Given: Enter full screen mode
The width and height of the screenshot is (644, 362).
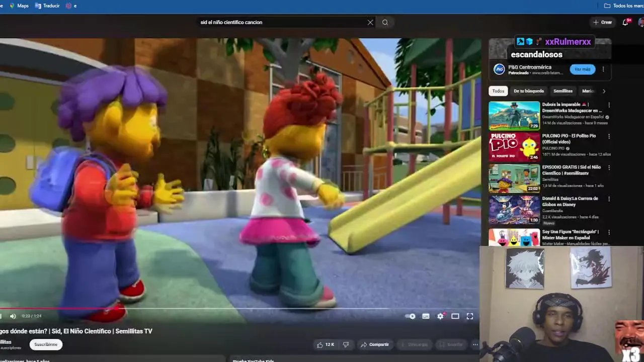Looking at the screenshot, I should 470,316.
